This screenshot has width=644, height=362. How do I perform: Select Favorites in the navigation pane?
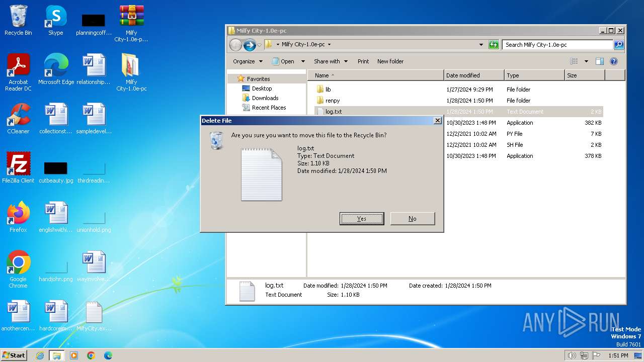[258, 79]
